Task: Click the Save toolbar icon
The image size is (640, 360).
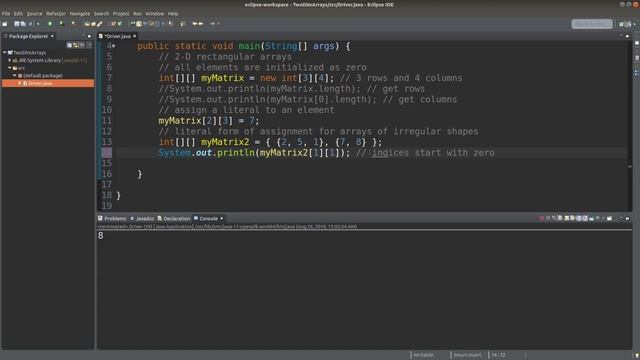Action: (x=17, y=24)
